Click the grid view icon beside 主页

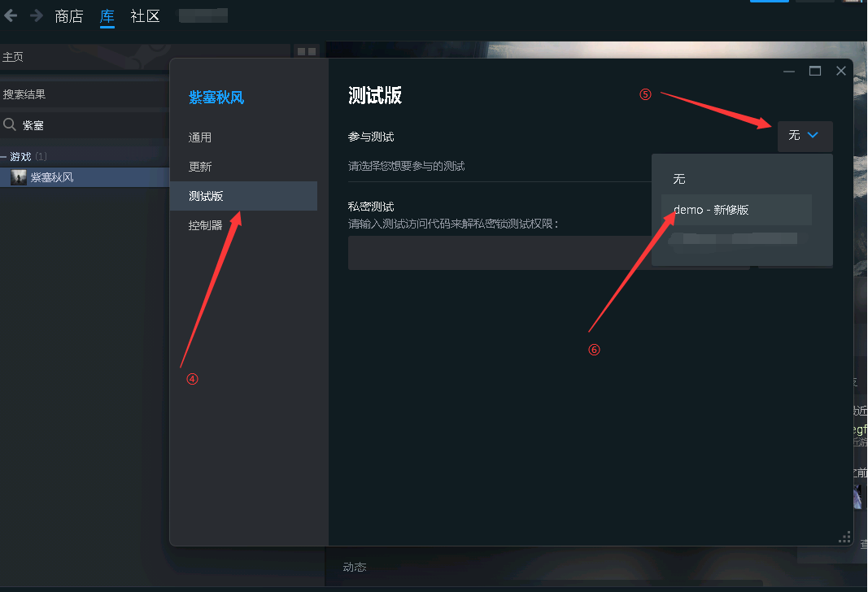(x=307, y=51)
